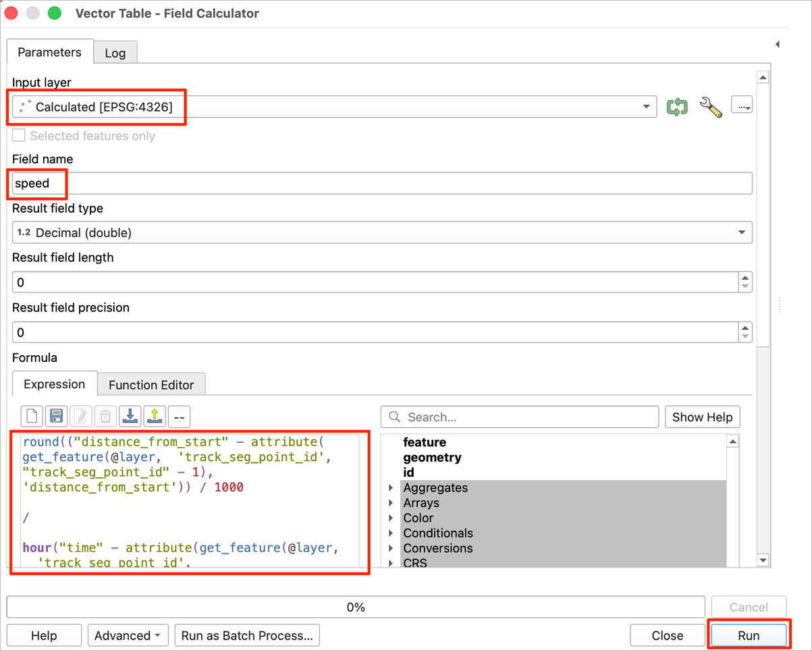Expand the Conditionals function group
The image size is (812, 651).
(x=391, y=533)
